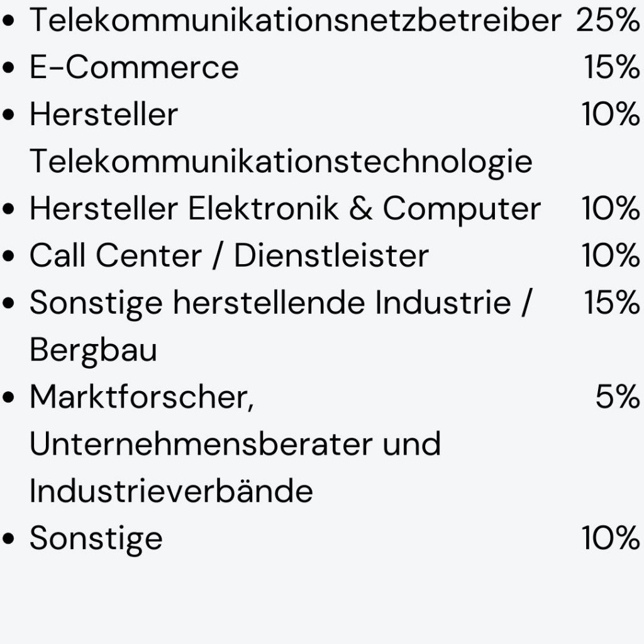Click the 10% in the last Sonstige row

610,538
